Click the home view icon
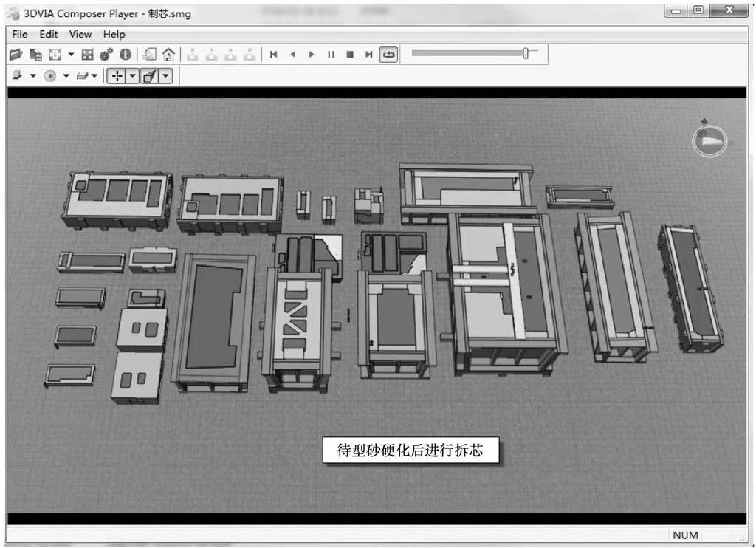 168,55
